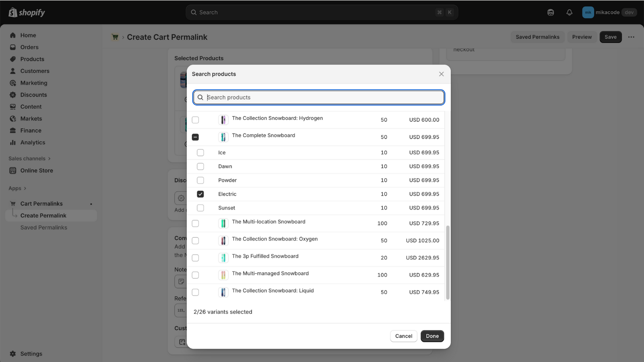This screenshot has width=644, height=362.
Task: Click the Done button
Action: tap(432, 336)
